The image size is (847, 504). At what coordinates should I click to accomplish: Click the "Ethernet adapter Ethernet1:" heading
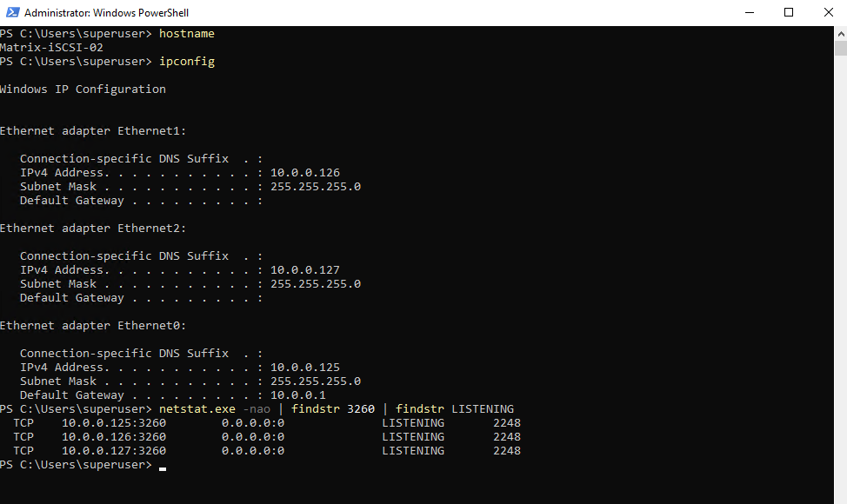[93, 131]
